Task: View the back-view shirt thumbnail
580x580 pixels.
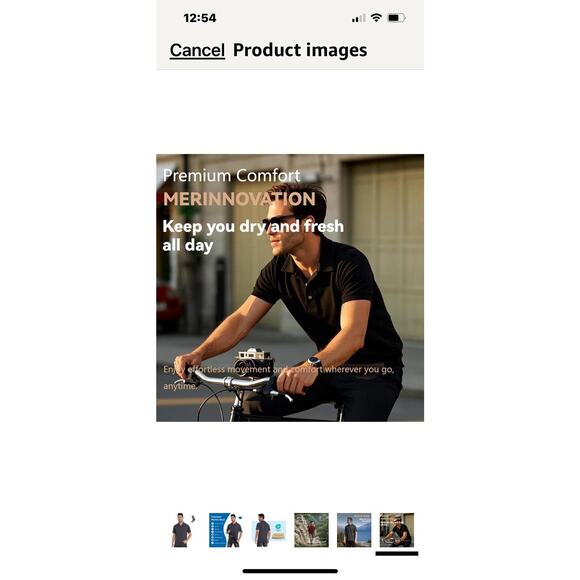Action: click(269, 530)
